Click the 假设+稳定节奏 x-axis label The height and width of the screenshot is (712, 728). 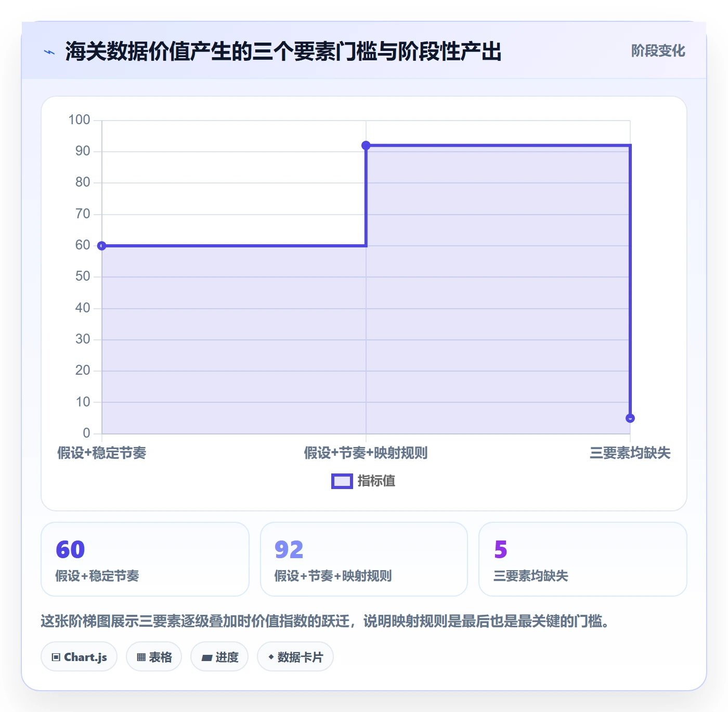point(102,453)
